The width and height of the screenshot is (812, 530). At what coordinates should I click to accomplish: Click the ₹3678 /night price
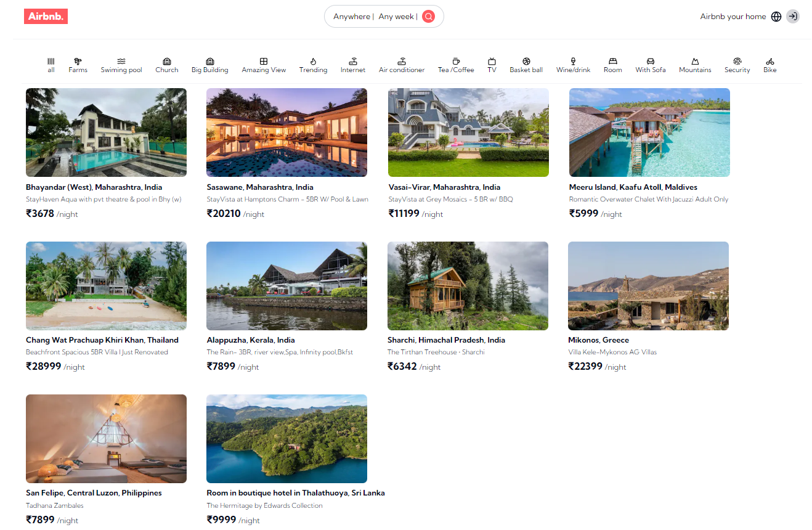point(52,214)
